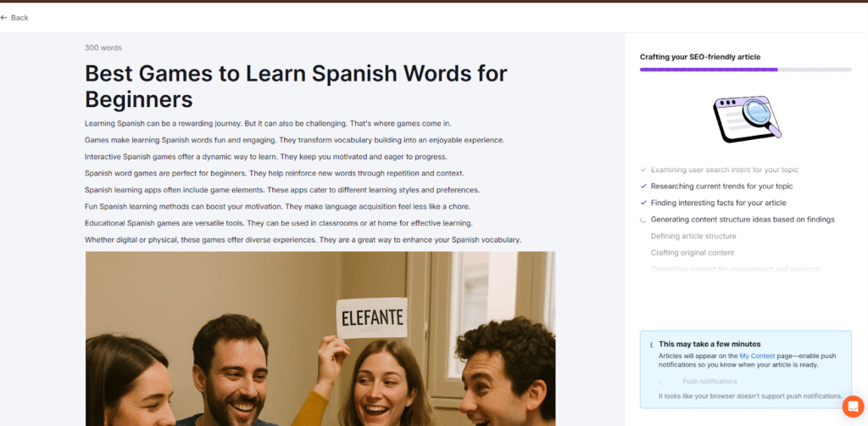This screenshot has height=426, width=868.
Task: Open the orange chat support widget
Action: point(852,406)
